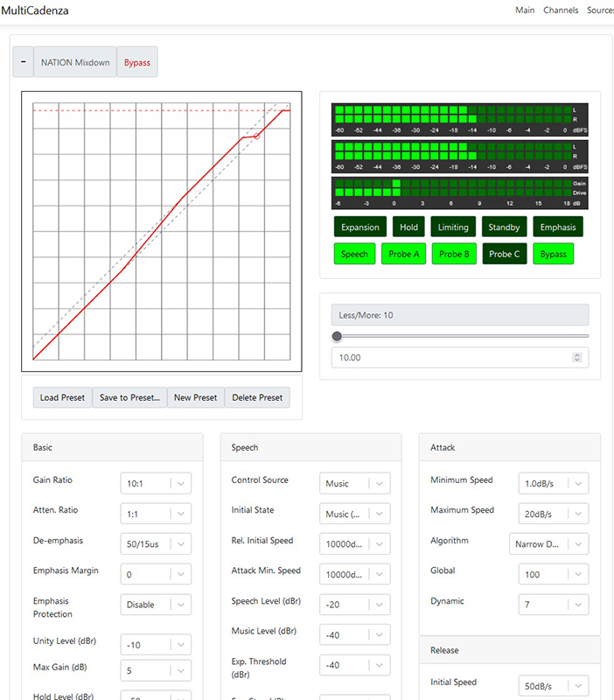Viewport: 614px width, 700px height.
Task: Collapse the NATION Mixdown panel with minus button
Action: tap(23, 62)
